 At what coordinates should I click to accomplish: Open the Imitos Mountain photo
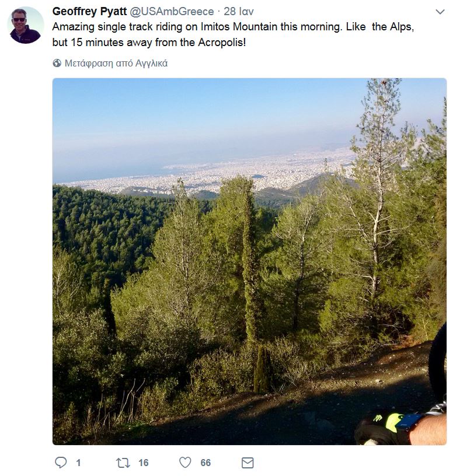coord(249,261)
